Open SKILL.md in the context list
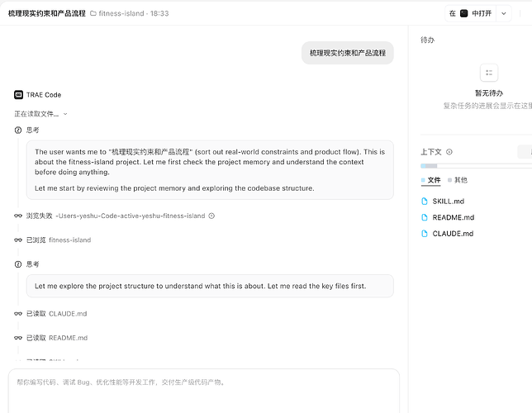The height and width of the screenshot is (413, 532). click(x=449, y=202)
